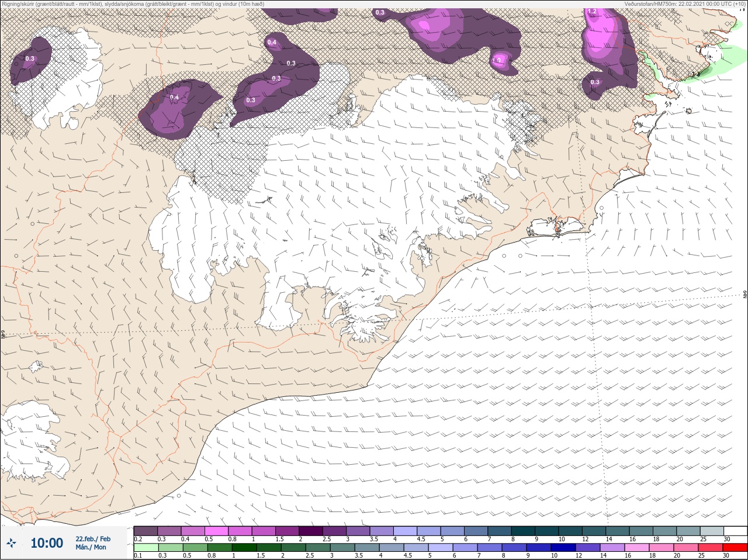Select the top-row legend swatch labeled 2
Viewport: 748px width, 560px height.
coord(311,531)
